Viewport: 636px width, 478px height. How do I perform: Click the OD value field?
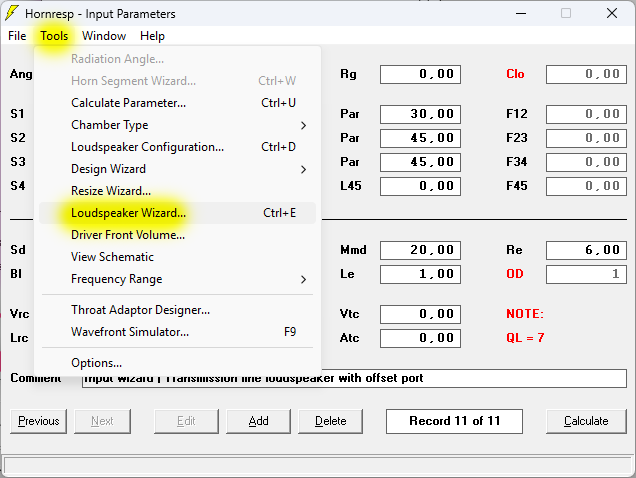point(586,274)
